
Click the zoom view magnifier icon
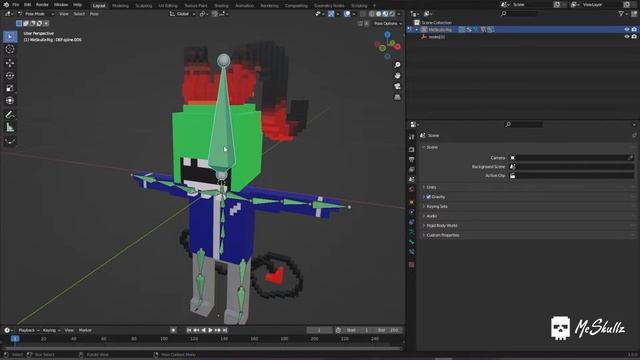pyautogui.click(x=397, y=65)
